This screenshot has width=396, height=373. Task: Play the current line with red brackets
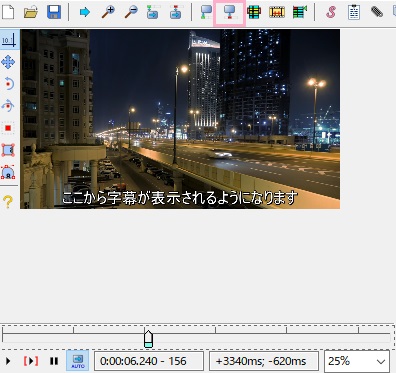(x=31, y=361)
